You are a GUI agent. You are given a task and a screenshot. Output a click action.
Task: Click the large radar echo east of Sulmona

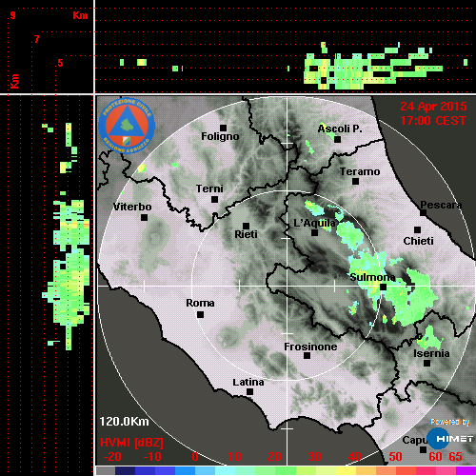pyautogui.click(x=412, y=297)
